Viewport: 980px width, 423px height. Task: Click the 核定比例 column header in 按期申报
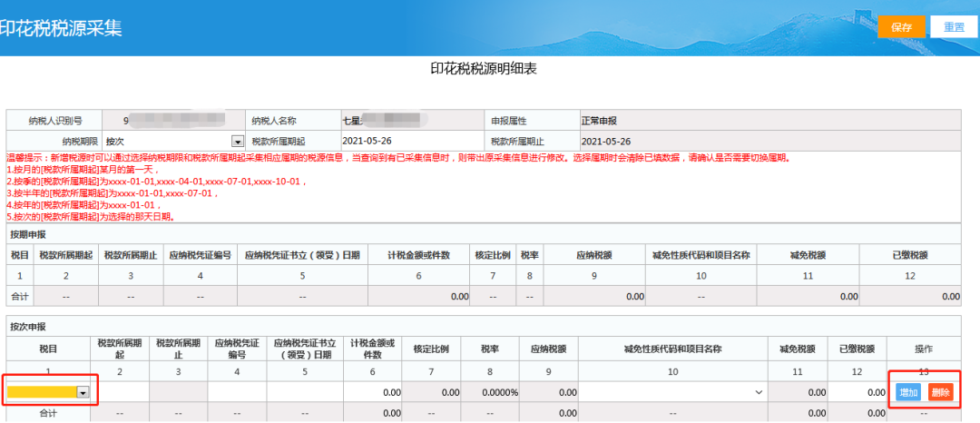493,255
